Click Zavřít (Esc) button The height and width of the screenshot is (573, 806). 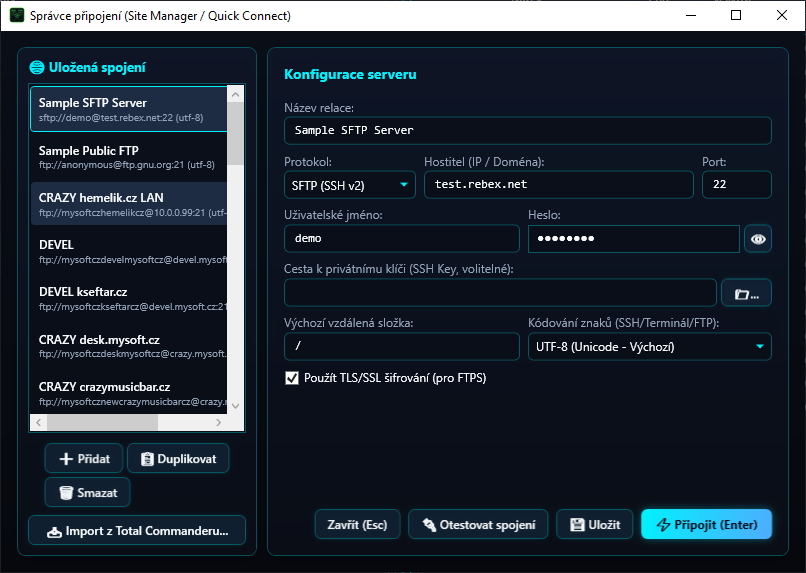(x=357, y=524)
